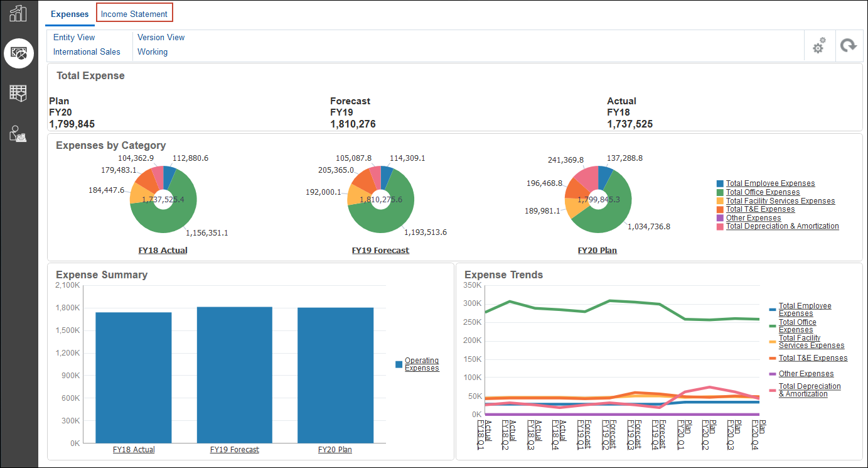
Task: Select the Expenses tab
Action: 69,14
